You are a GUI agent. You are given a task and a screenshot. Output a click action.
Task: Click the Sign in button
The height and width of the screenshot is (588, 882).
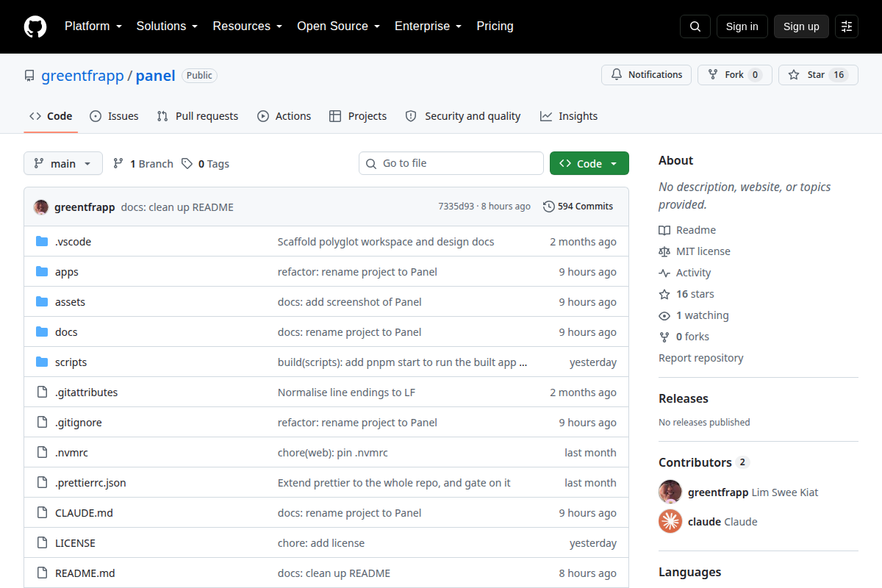click(x=742, y=26)
